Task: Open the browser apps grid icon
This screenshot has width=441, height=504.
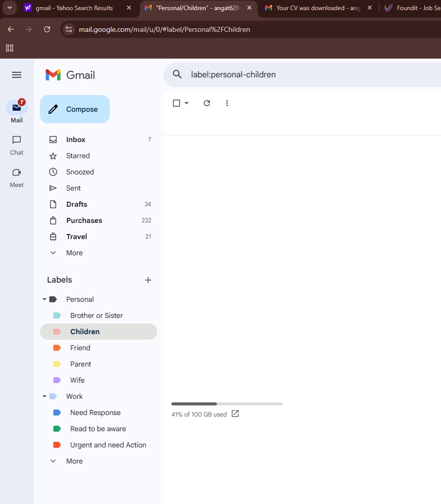Action: click(x=10, y=48)
